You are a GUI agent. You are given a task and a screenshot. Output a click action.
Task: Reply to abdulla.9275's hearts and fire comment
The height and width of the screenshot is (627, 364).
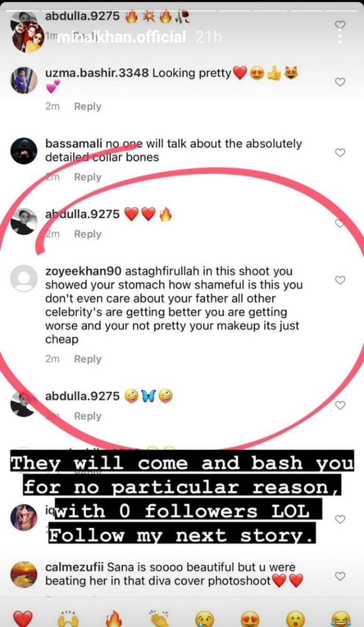click(87, 234)
